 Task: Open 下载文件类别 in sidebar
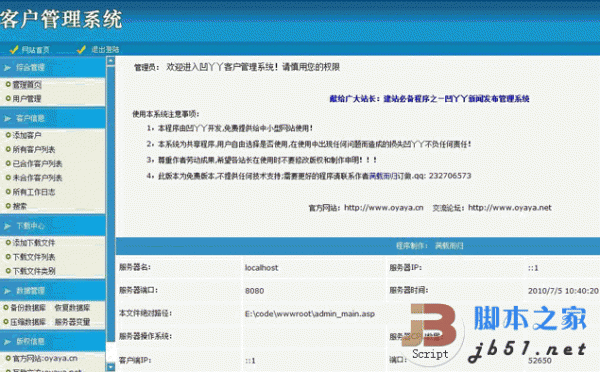(34, 271)
